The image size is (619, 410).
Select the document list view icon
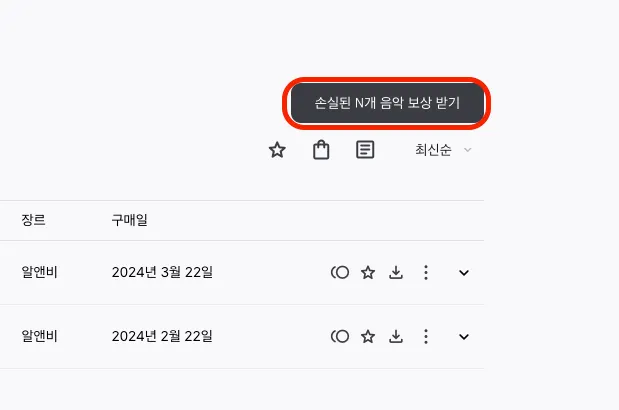click(x=365, y=150)
